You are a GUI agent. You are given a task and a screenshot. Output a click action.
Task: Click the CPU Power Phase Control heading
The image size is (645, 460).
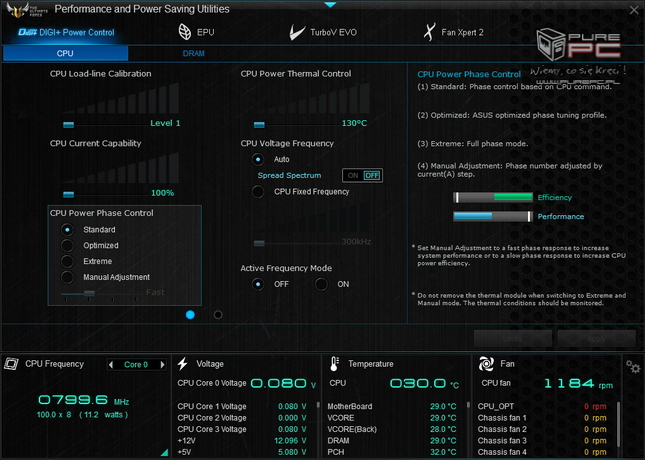[102, 213]
